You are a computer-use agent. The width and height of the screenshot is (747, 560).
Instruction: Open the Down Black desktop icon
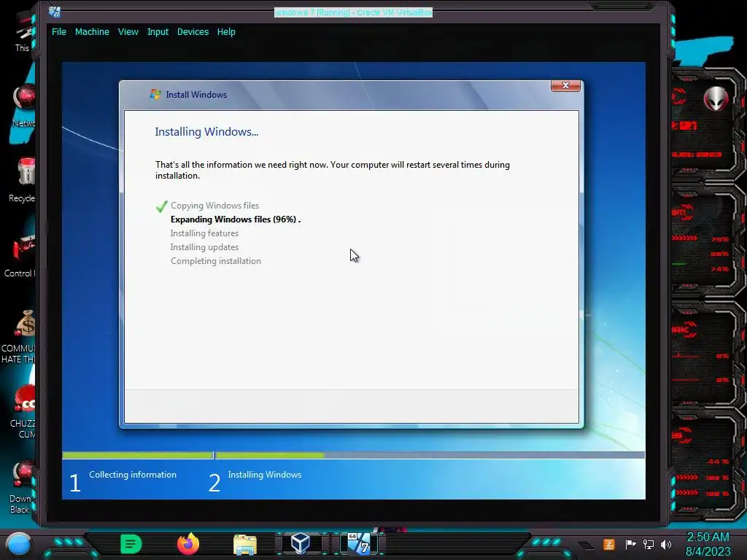pyautogui.click(x=22, y=486)
